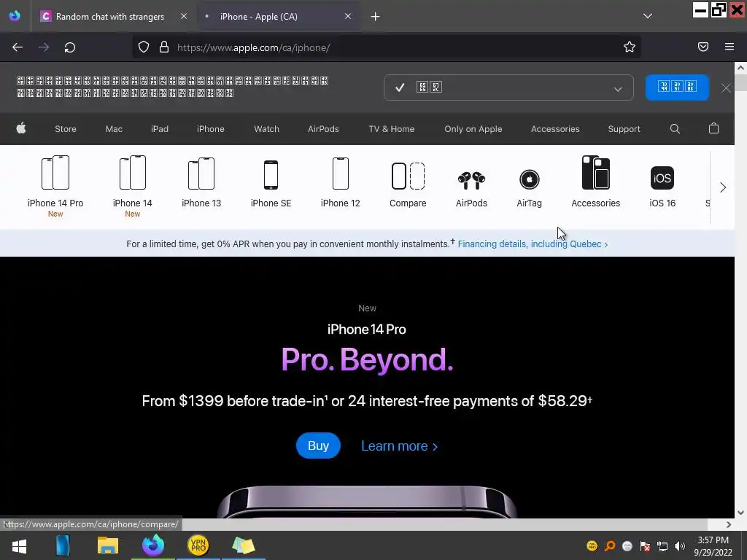Bookmark this page with the star icon
The height and width of the screenshot is (560, 747).
630,47
